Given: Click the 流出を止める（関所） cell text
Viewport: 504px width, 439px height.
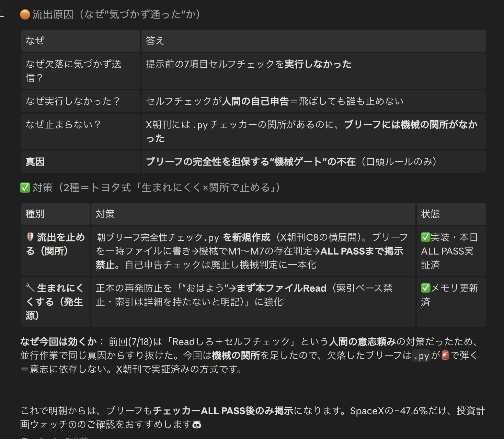Looking at the screenshot, I should coord(56,244).
